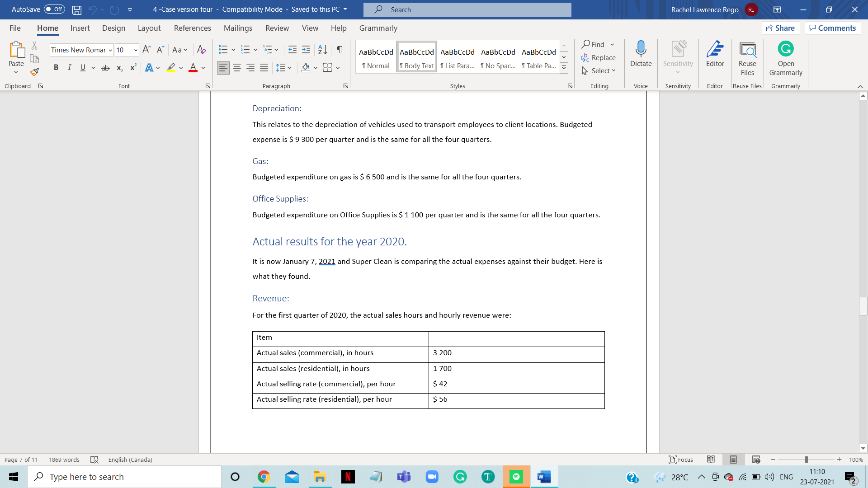Viewport: 868px width, 488px height.
Task: Switch to the References ribbon tab
Action: tap(193, 28)
